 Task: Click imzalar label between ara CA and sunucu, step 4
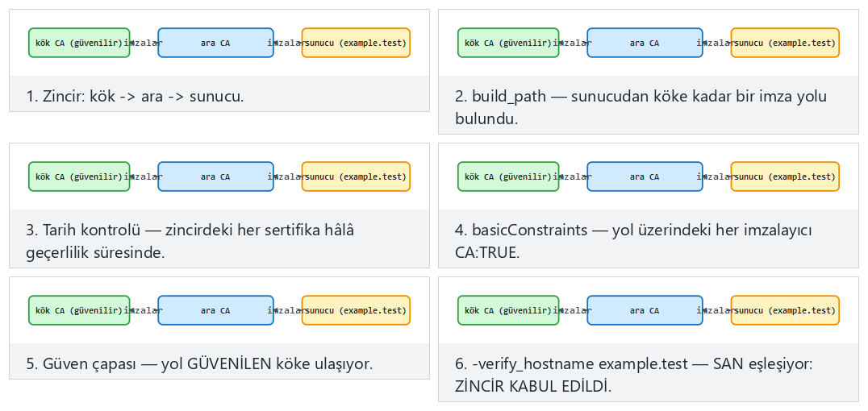pos(716,176)
